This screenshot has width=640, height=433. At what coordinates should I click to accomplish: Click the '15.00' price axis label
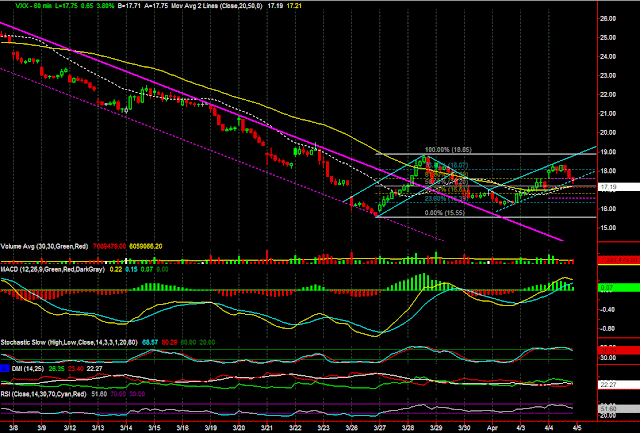[x=608, y=228]
